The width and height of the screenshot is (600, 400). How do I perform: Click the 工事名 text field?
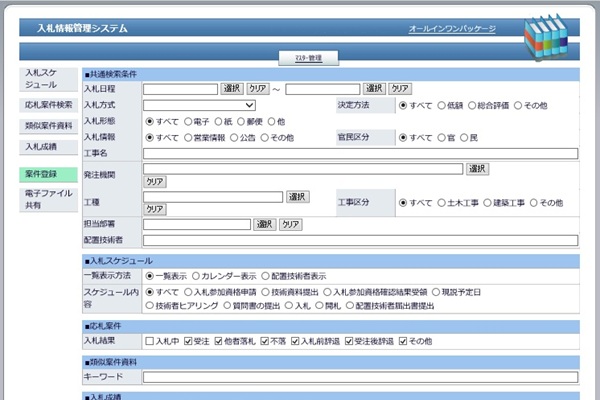tap(360, 153)
